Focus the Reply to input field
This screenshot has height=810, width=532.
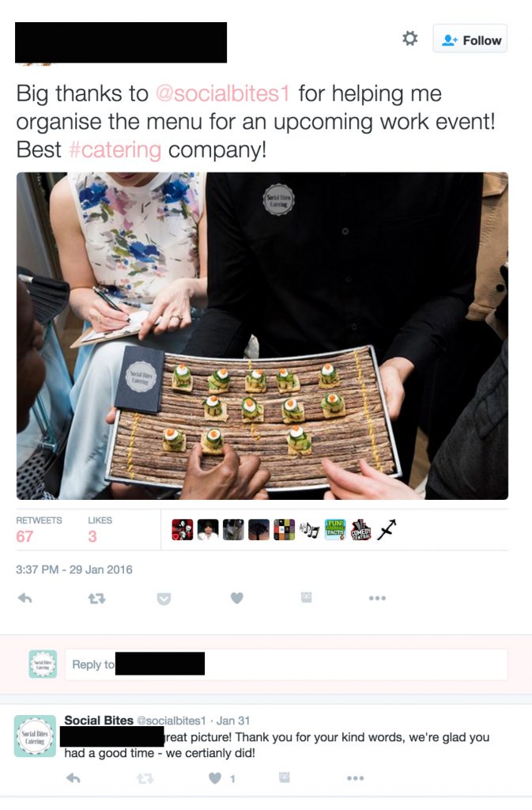286,664
